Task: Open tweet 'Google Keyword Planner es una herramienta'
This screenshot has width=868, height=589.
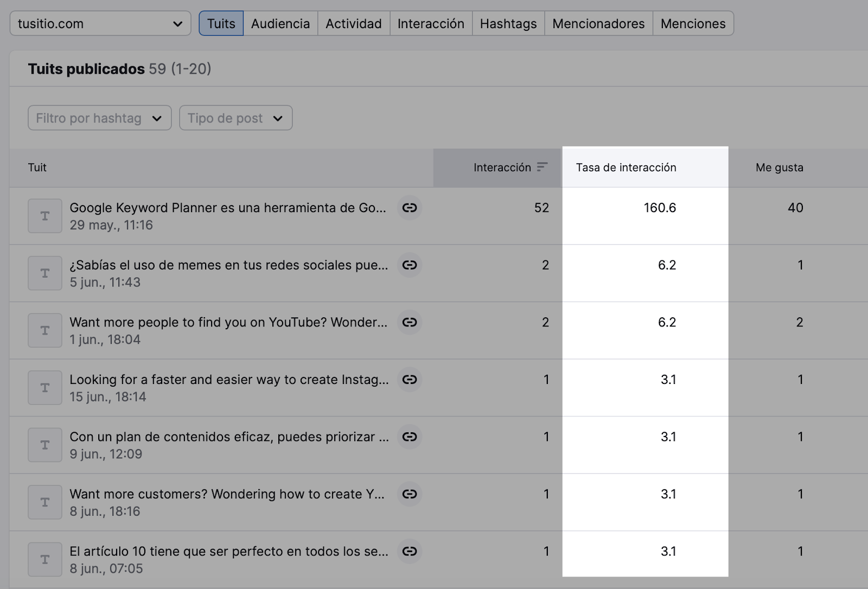Action: (228, 208)
